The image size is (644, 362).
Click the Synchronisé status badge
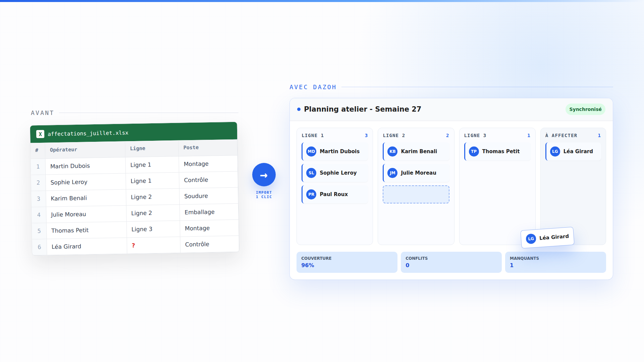coord(585,109)
